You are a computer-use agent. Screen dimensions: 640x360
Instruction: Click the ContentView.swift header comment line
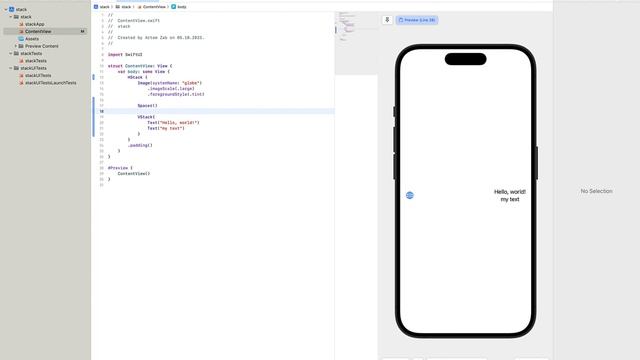[134, 20]
